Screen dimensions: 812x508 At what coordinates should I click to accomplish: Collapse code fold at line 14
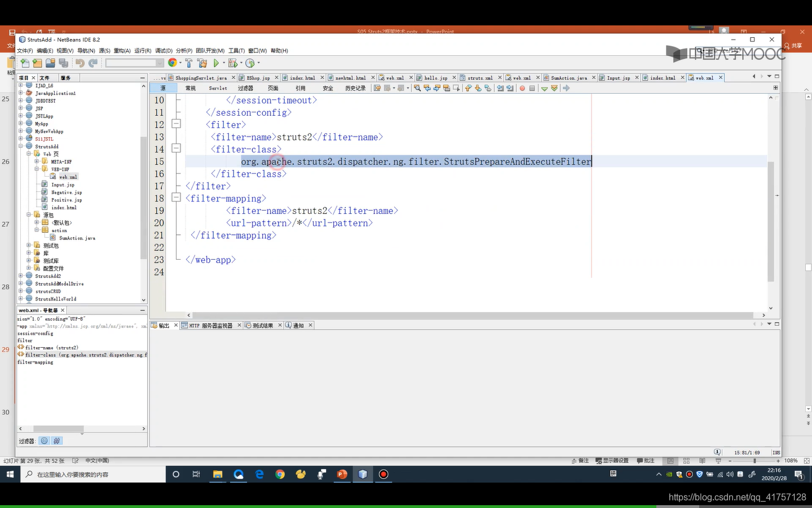(176, 148)
